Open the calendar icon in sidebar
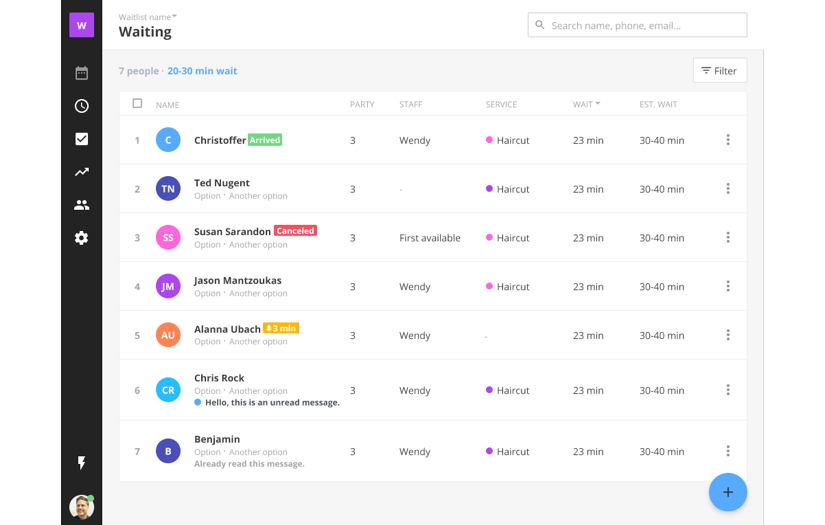The height and width of the screenshot is (525, 825). (82, 73)
